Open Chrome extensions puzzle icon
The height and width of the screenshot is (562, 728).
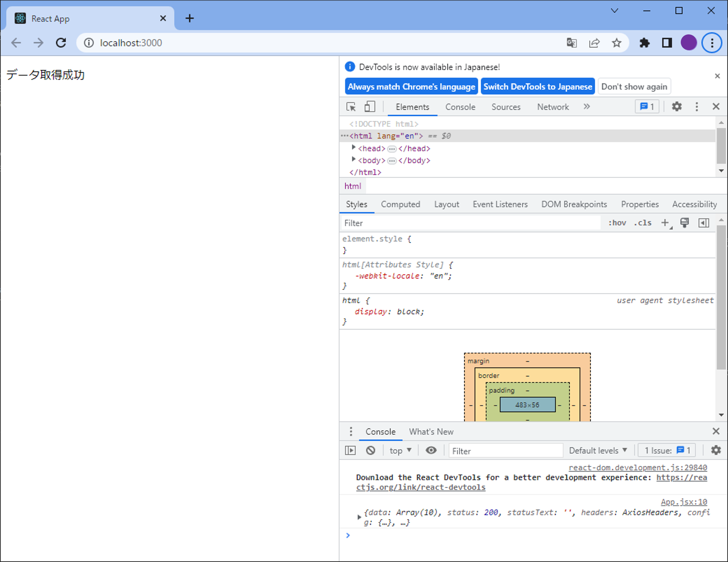point(644,43)
